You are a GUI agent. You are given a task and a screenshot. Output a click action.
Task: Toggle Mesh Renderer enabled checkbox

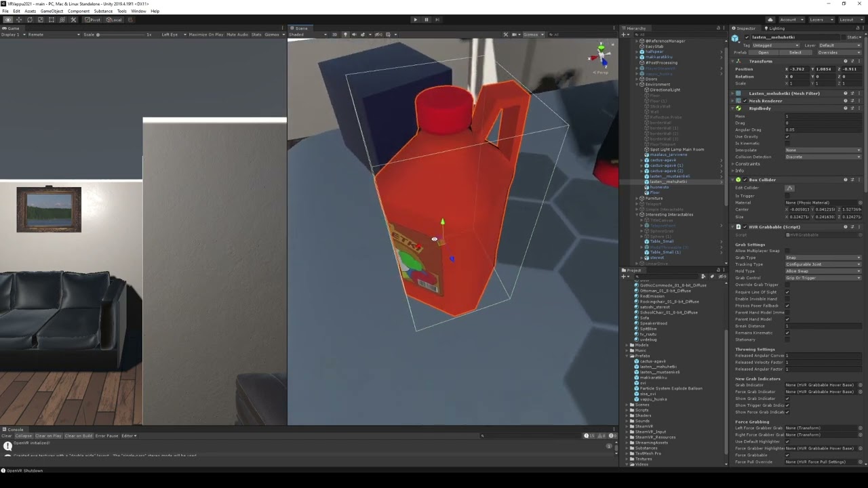click(745, 101)
